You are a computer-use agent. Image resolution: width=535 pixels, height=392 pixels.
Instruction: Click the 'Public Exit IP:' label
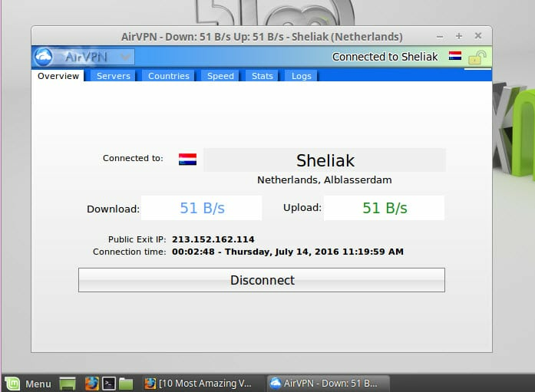coord(137,239)
